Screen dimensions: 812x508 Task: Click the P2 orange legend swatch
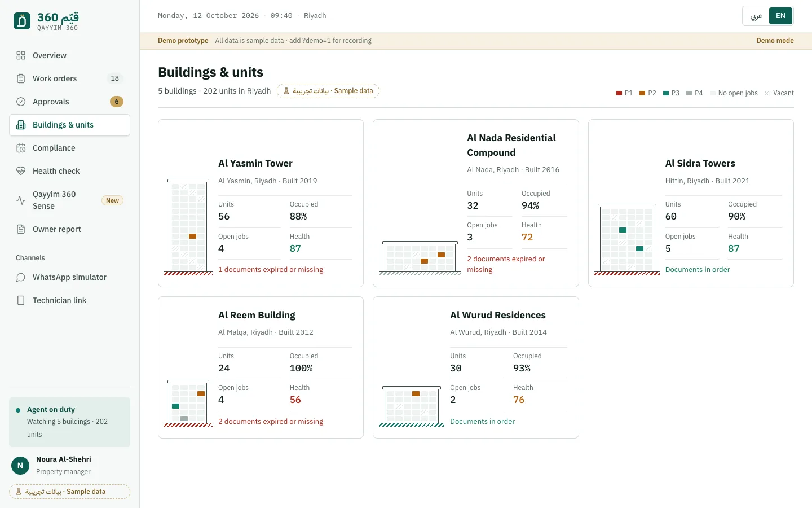[642, 93]
